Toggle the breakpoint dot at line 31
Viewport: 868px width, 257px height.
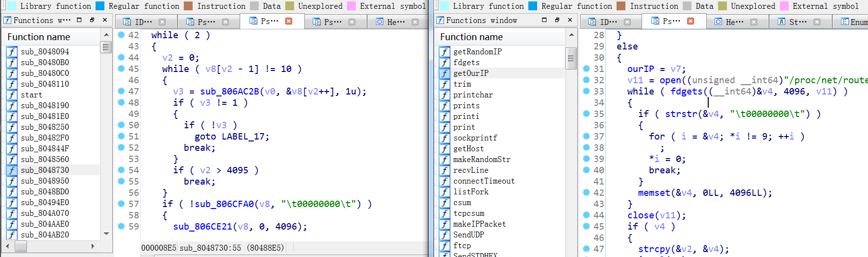click(586, 69)
